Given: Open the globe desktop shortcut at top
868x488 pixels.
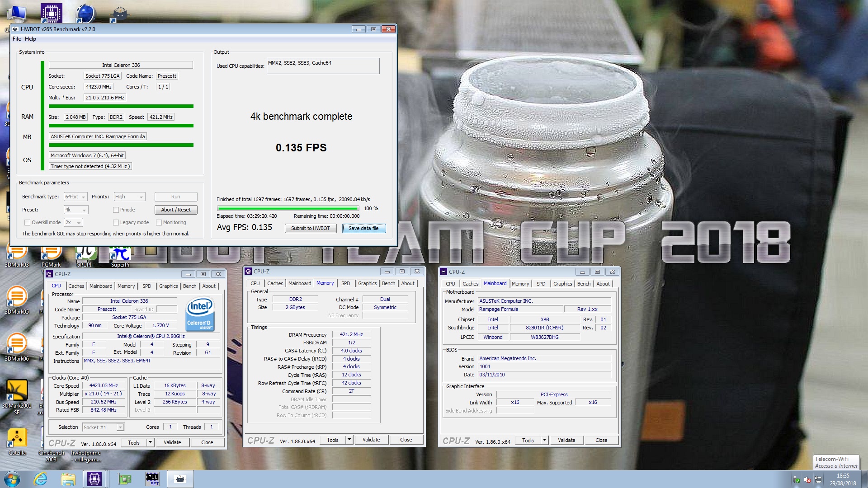Looking at the screenshot, I should point(85,13).
